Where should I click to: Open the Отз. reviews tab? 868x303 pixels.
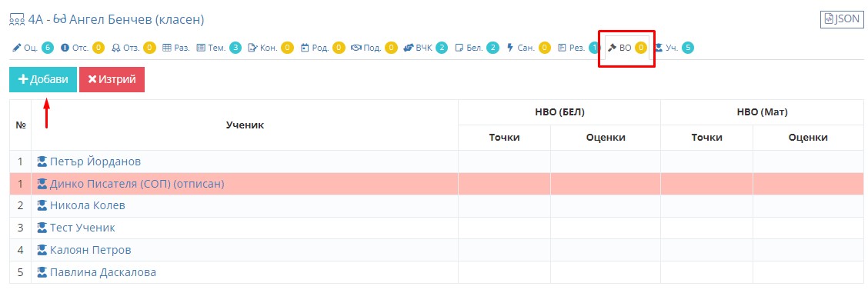[x=133, y=48]
